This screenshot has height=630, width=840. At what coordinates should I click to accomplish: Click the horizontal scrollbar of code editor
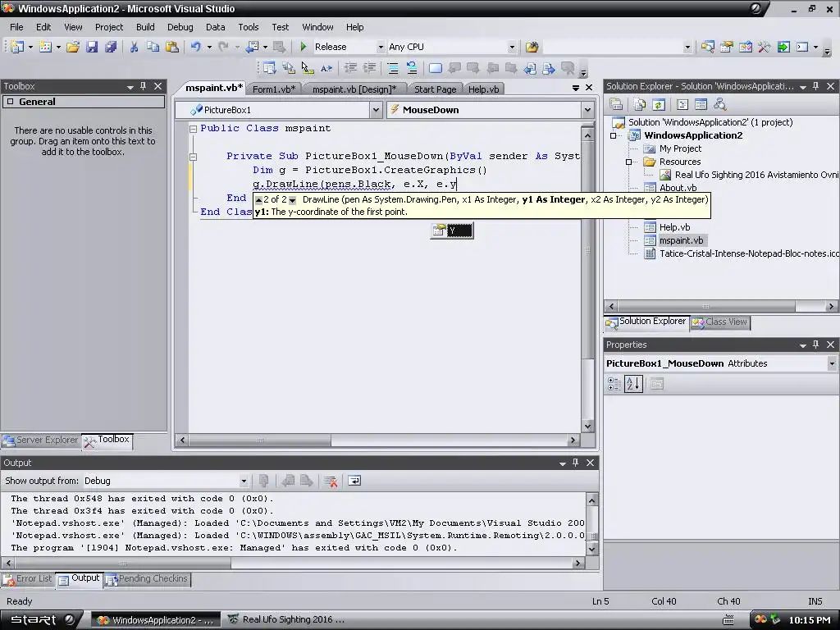pos(377,441)
